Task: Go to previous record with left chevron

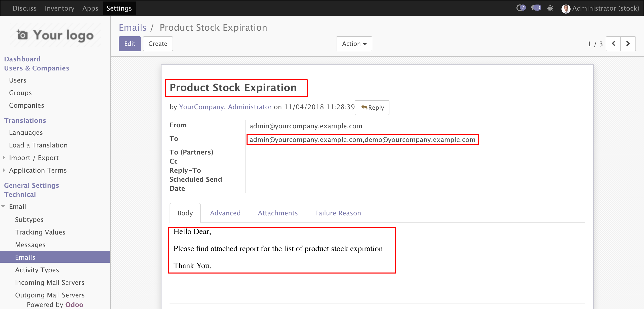Action: coord(613,44)
